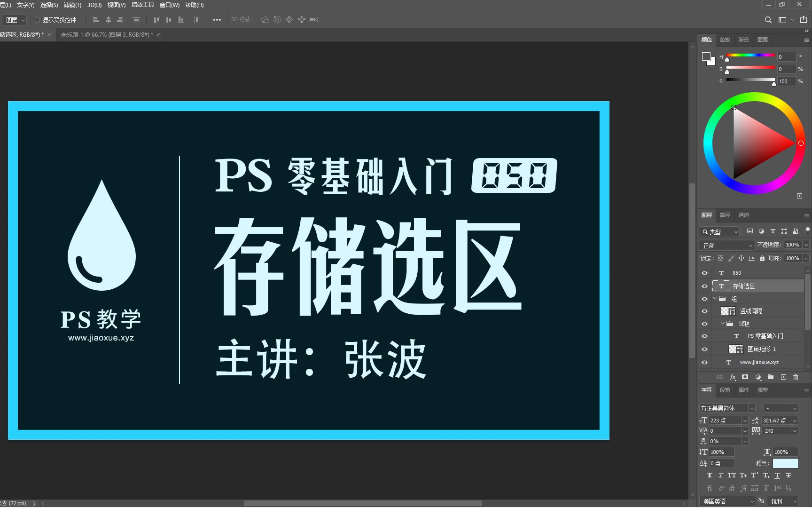Viewport: 812px width, 508px height.
Task: Open the 美国英语 language dropdown
Action: click(727, 501)
